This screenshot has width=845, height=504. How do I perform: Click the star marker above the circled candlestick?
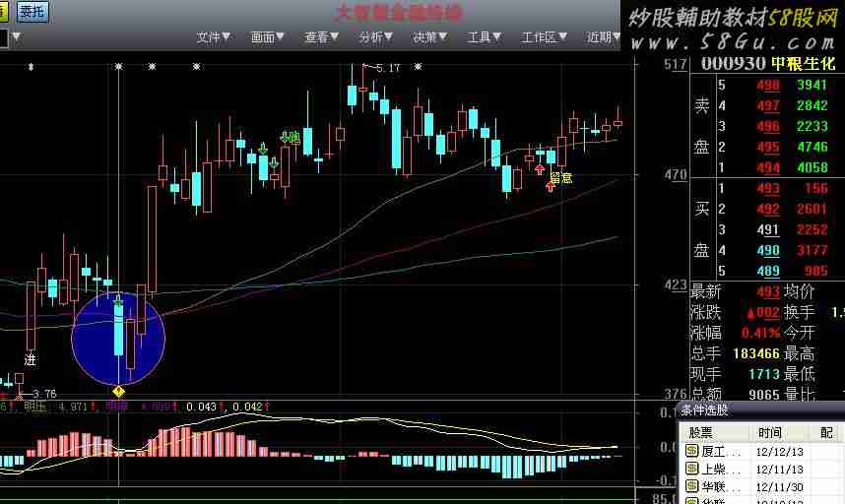pos(118,67)
